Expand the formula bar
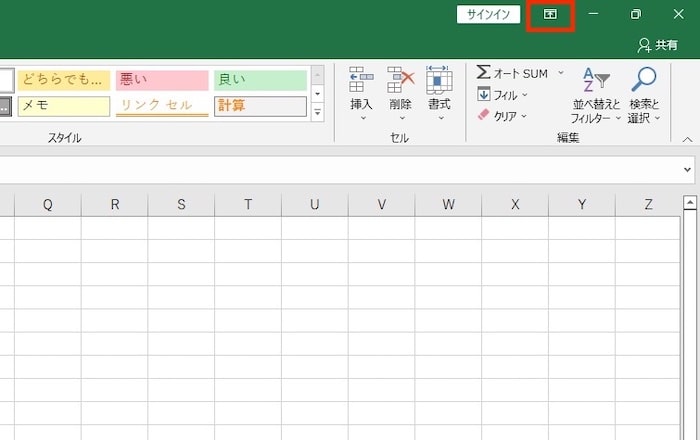 (x=687, y=170)
